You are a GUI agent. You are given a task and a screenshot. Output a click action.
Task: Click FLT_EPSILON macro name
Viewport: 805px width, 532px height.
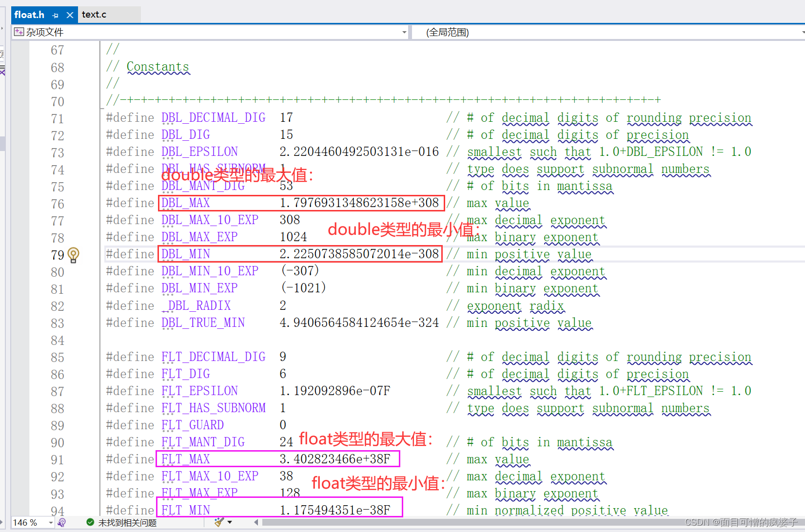200,391
